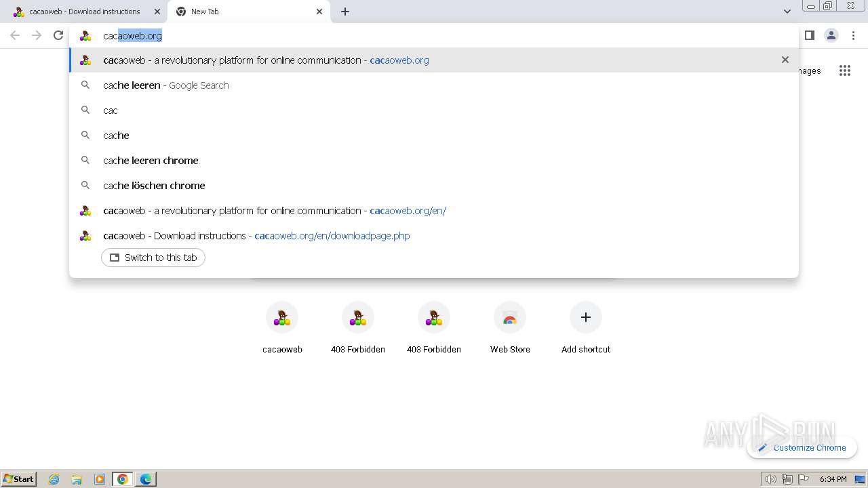Open the downloadpage.php suggestion
This screenshot has width=868, height=488.
tap(434, 235)
